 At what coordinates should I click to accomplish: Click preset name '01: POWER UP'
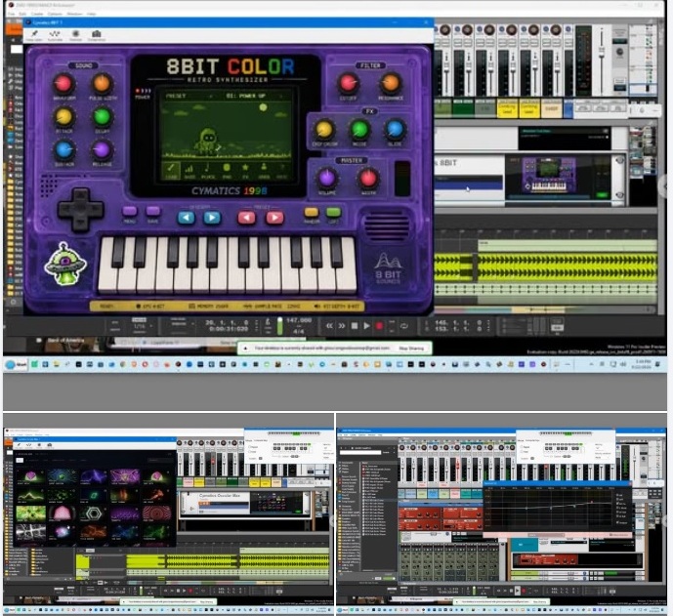(246, 96)
